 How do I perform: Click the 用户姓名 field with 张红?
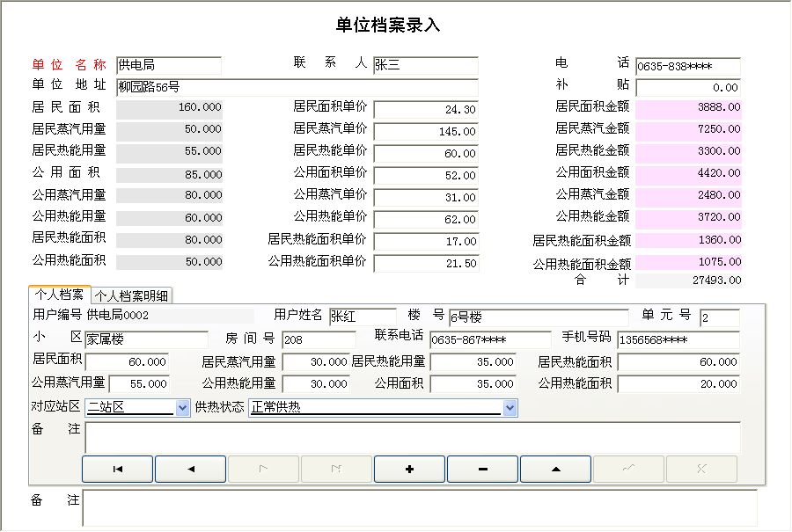[x=363, y=317]
